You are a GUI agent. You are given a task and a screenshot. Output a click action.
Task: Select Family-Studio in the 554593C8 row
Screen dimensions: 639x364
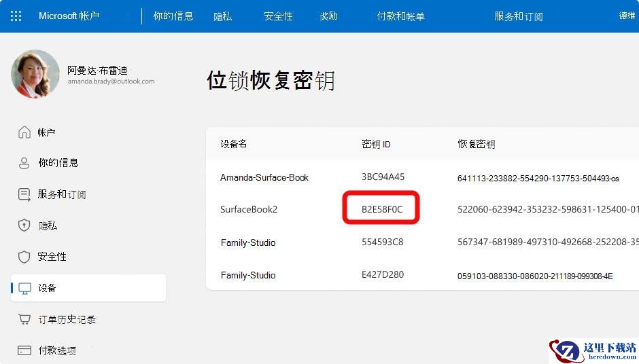pyautogui.click(x=248, y=242)
